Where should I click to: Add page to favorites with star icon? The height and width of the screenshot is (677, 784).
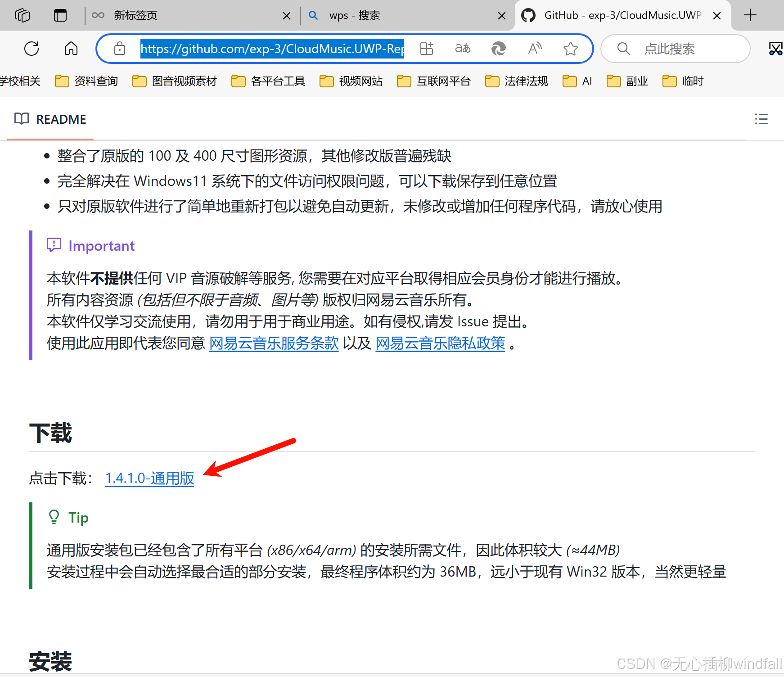pos(571,49)
